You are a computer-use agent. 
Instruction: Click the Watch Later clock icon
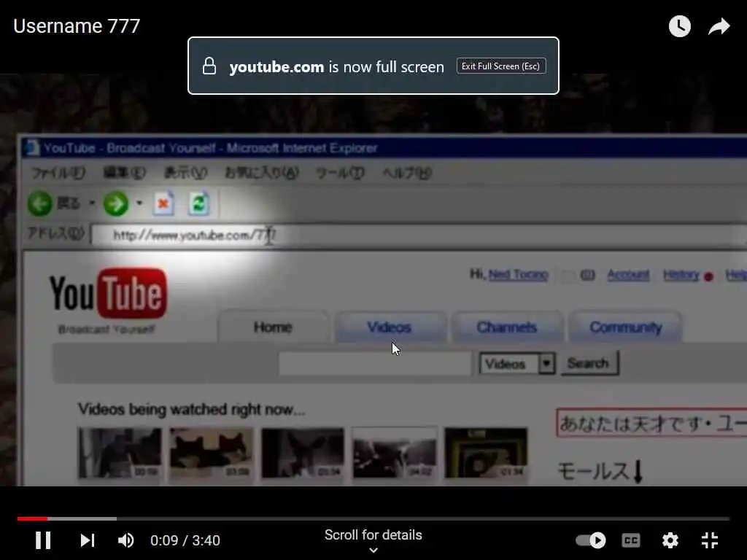point(679,26)
